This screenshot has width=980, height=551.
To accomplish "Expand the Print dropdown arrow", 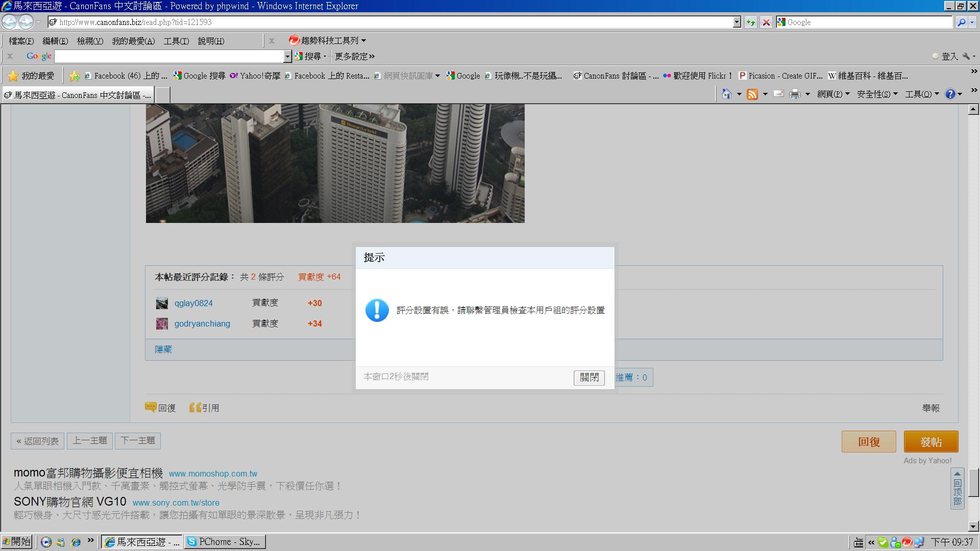I will [x=807, y=94].
